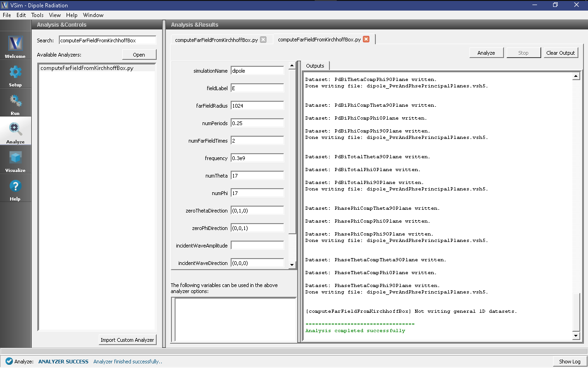Close the first computeFarFieldFromKirchhoffBox.py tab

coord(263,40)
